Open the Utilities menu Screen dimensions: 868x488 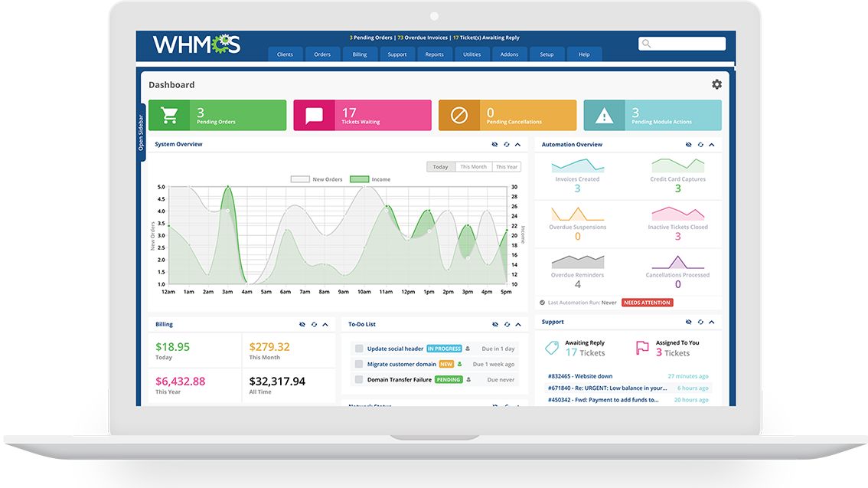coord(472,54)
